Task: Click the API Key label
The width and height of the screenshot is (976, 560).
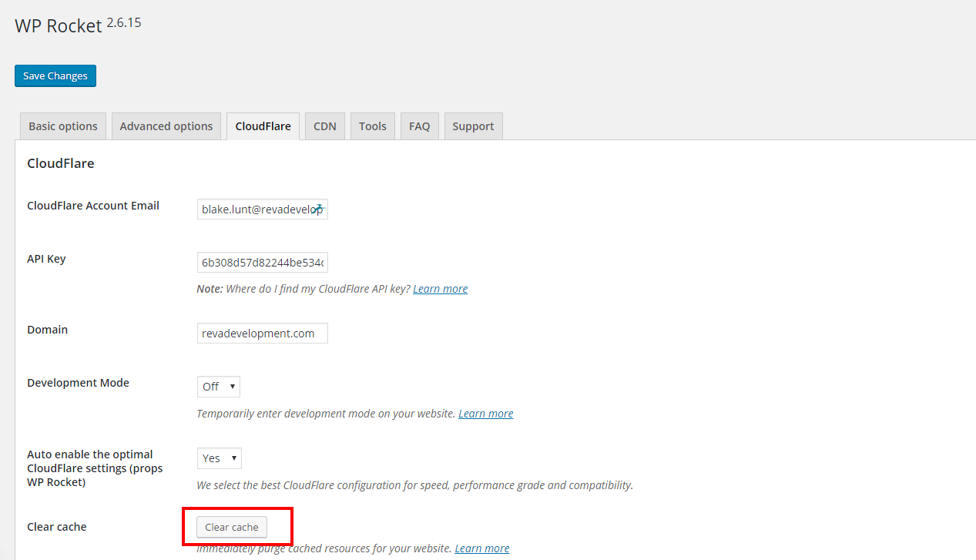Action: click(46, 259)
